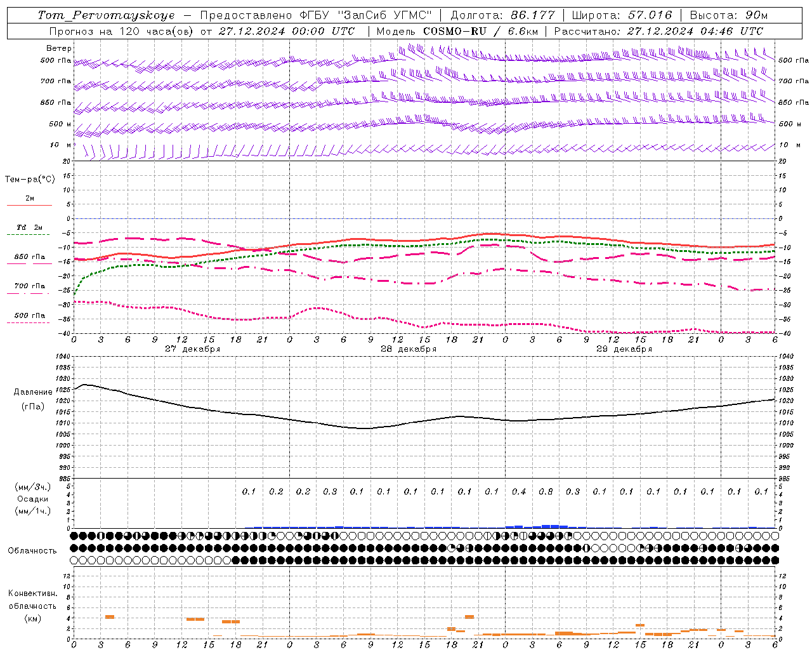
Task: Click the "Конвективн." convective cloud label
Action: click(x=32, y=593)
